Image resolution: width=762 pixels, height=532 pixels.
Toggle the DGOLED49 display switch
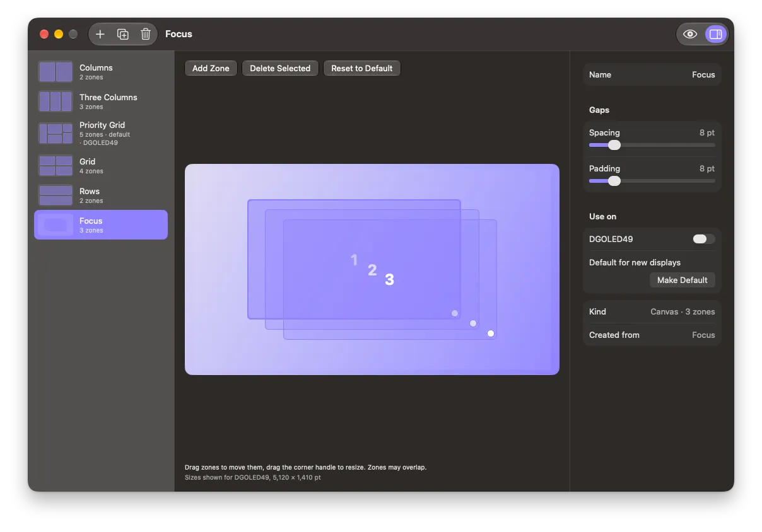pyautogui.click(x=704, y=239)
